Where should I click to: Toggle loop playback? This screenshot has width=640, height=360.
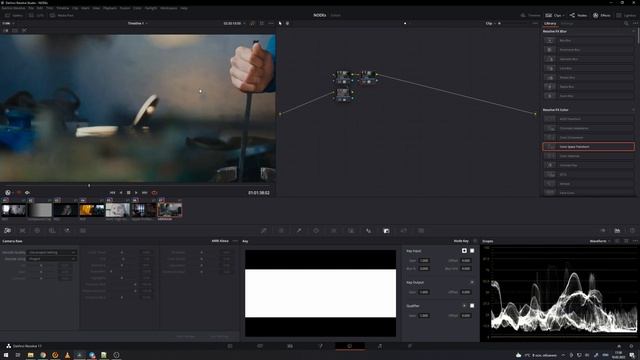[154, 193]
